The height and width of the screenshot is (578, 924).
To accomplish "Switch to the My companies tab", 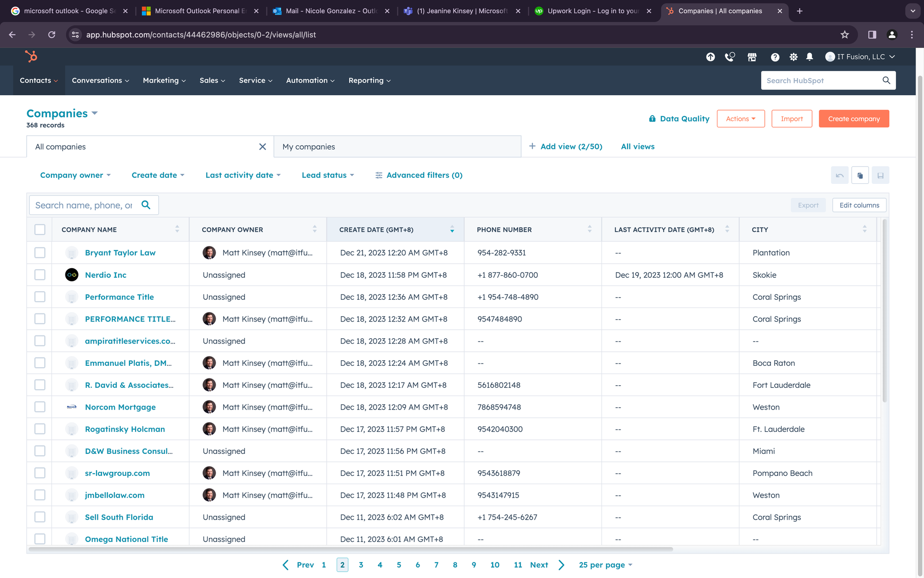I will point(397,147).
